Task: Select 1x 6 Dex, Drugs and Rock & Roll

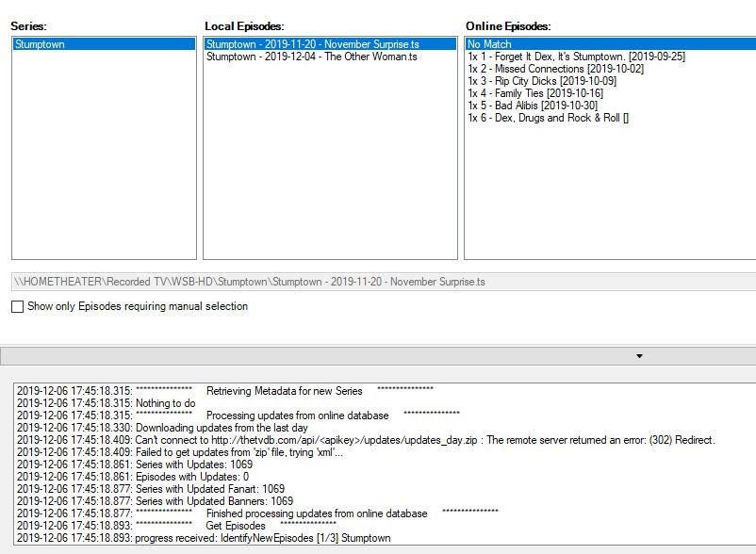Action: pyautogui.click(x=548, y=118)
